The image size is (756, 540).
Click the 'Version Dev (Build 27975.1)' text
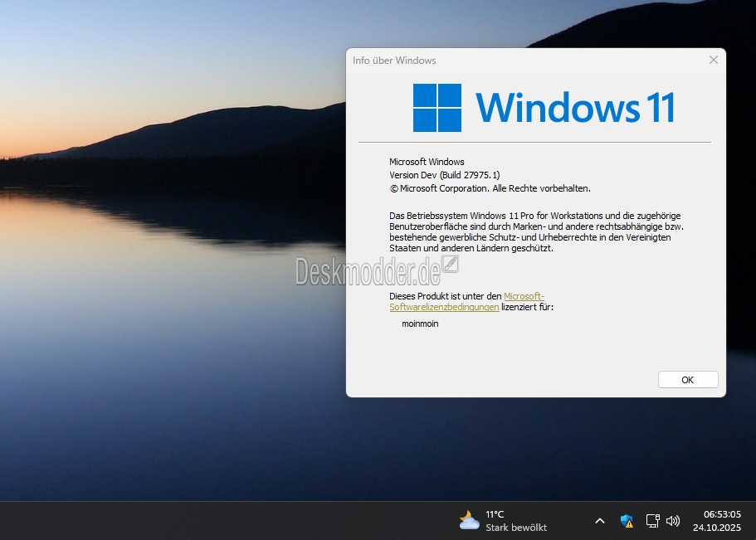click(x=444, y=175)
